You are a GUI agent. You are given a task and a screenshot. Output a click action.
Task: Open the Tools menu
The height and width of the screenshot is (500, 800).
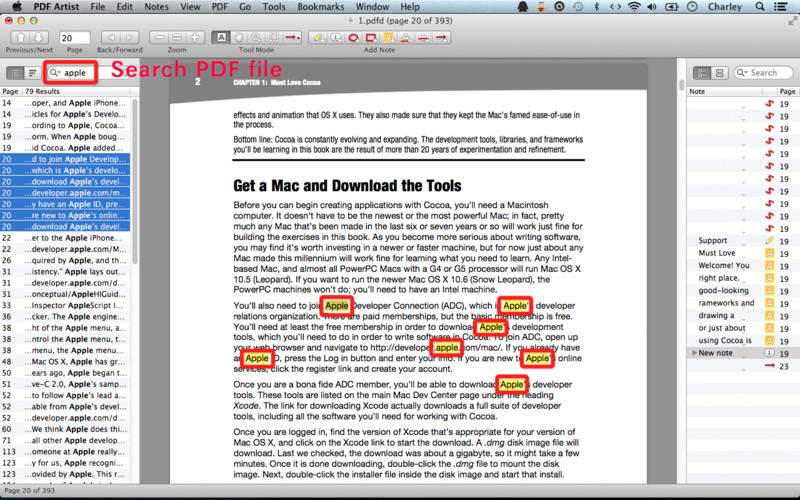tap(274, 7)
